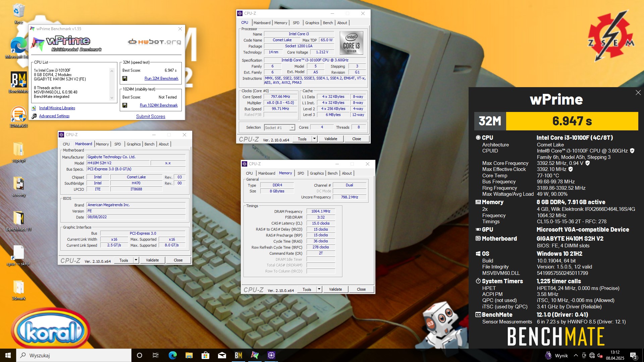Open Microsoft Edge from the taskbar

172,355
